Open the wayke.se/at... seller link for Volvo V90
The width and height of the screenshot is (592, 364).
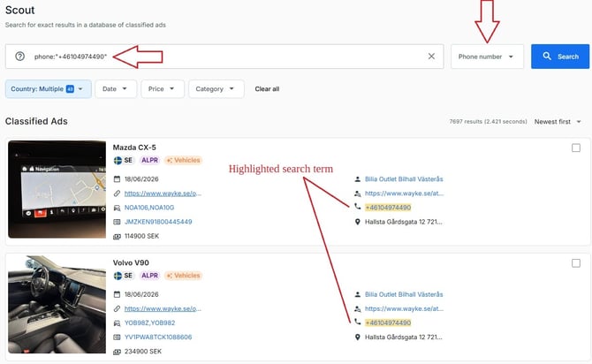point(404,308)
